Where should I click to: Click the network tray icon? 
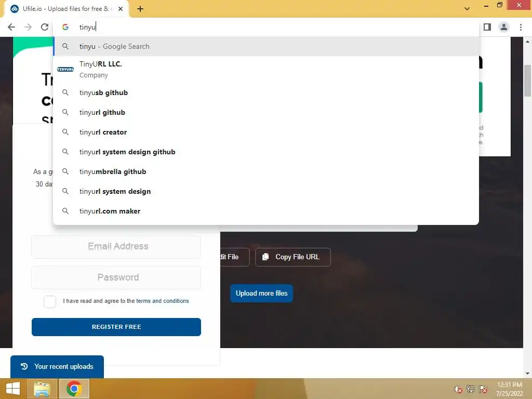471,389
